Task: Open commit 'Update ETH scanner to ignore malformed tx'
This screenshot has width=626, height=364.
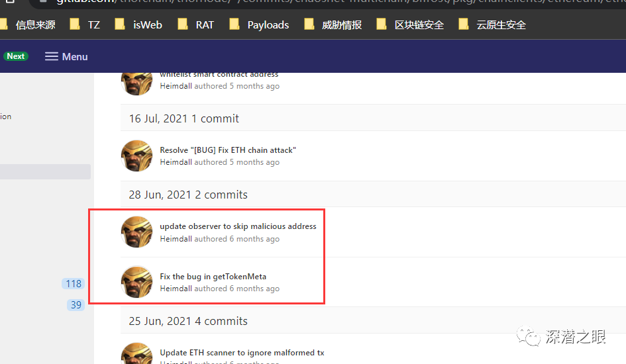Action: pyautogui.click(x=242, y=353)
